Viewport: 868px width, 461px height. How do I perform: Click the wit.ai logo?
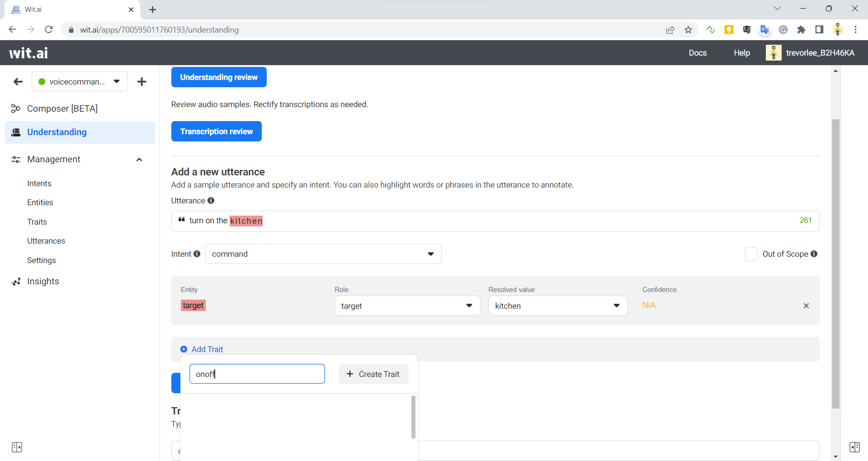click(28, 52)
